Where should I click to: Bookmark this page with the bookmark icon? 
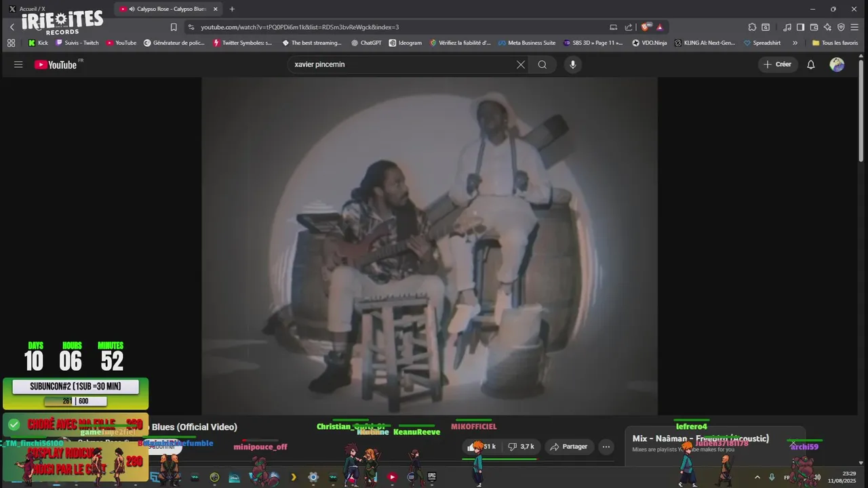coord(174,27)
